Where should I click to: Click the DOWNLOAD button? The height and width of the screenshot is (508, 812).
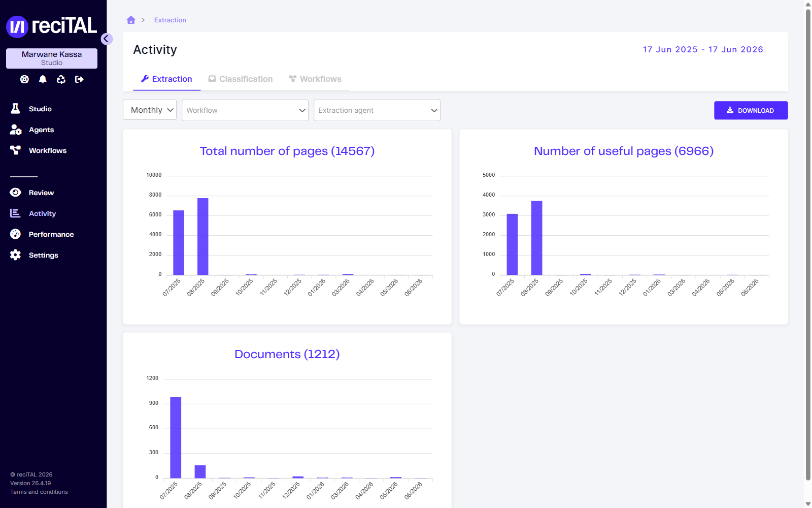pos(751,110)
